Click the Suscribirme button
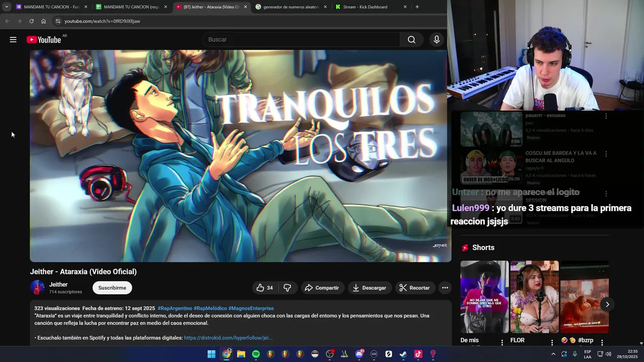644x362 pixels. coord(112,288)
